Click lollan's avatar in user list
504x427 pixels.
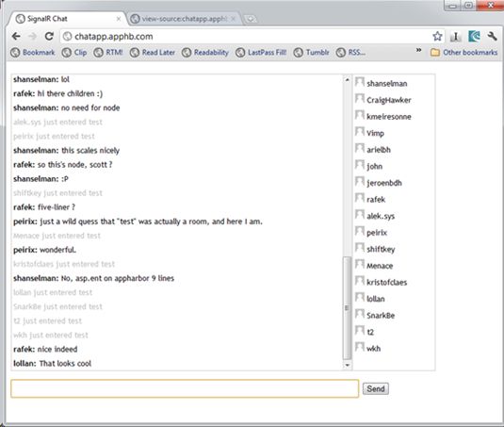[360, 298]
